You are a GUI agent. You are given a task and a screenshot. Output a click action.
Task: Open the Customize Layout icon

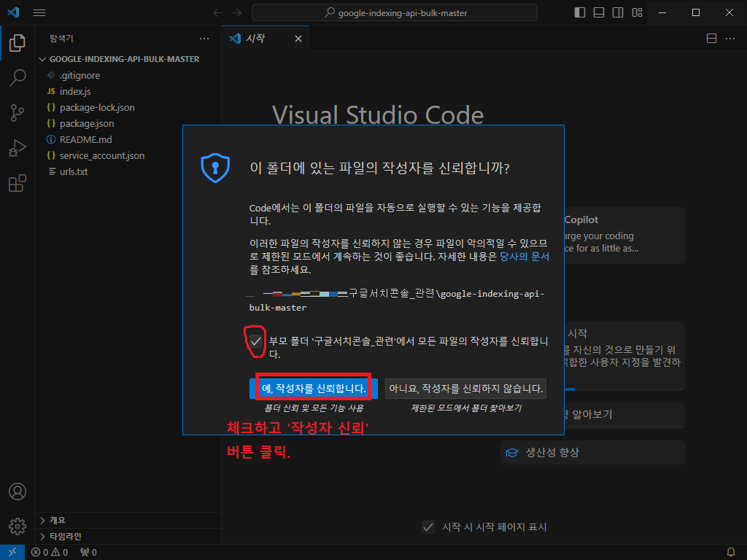(x=637, y=13)
